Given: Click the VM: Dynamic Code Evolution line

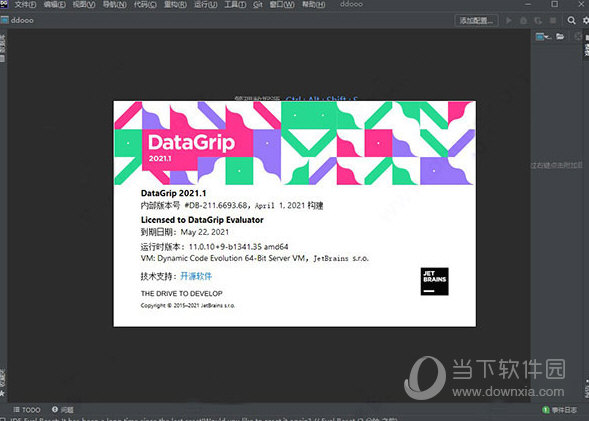Looking at the screenshot, I should click(254, 258).
